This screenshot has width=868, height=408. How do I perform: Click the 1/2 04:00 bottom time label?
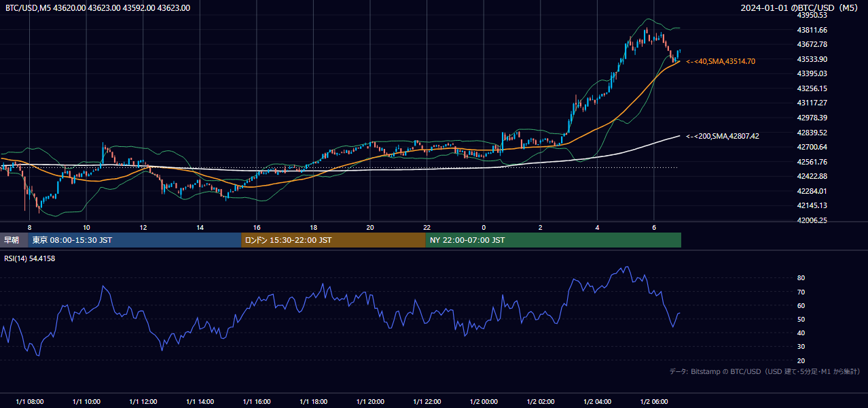click(x=597, y=401)
